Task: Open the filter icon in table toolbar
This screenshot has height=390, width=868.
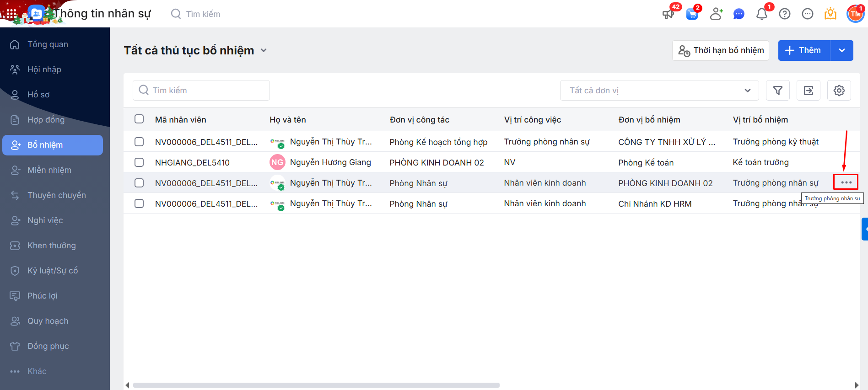Action: [777, 91]
